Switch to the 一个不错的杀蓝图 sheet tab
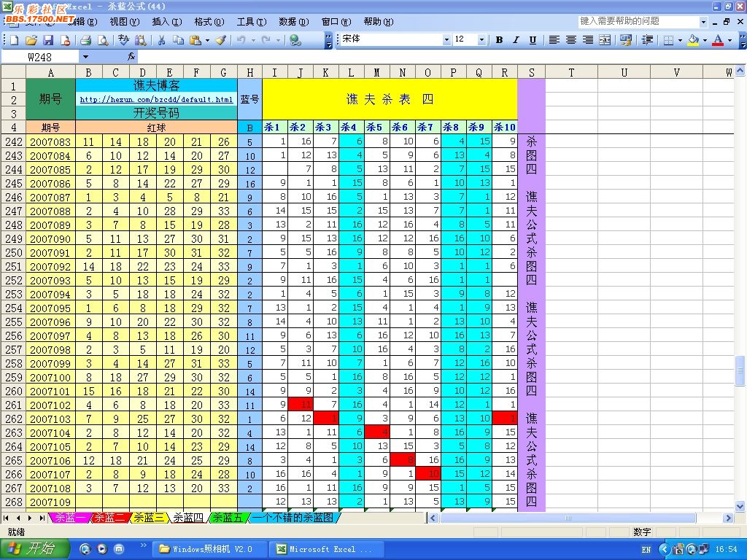The width and height of the screenshot is (747, 560). pyautogui.click(x=293, y=518)
